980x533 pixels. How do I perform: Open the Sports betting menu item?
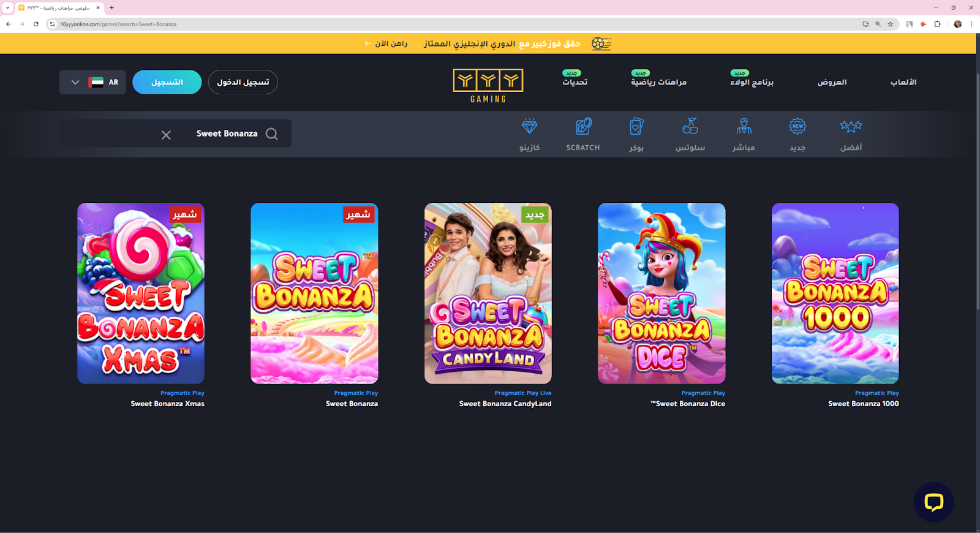point(659,82)
